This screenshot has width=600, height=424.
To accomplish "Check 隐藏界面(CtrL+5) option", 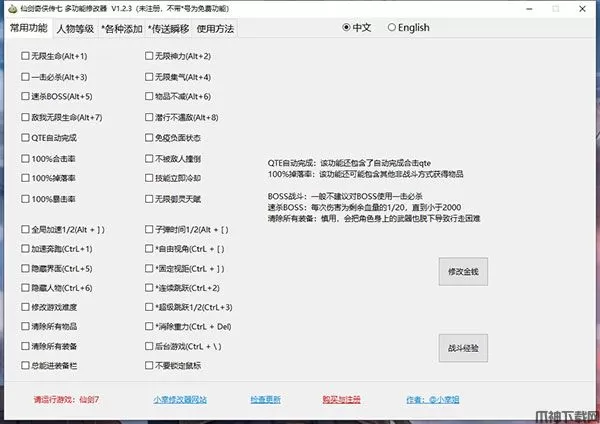I will (25, 269).
